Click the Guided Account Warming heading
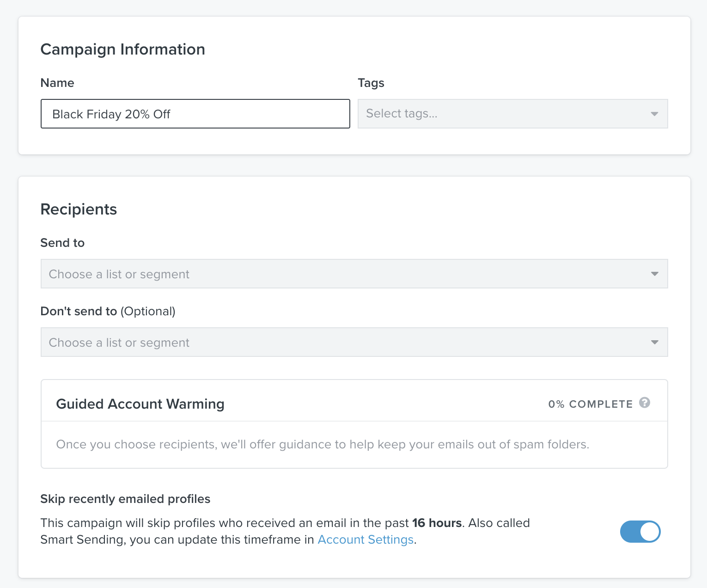This screenshot has width=707, height=588. pyautogui.click(x=140, y=404)
